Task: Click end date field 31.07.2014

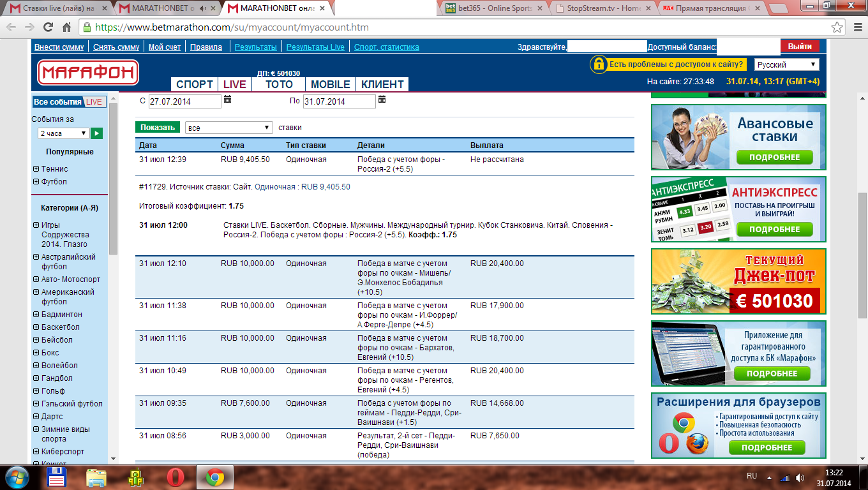Action: point(340,101)
